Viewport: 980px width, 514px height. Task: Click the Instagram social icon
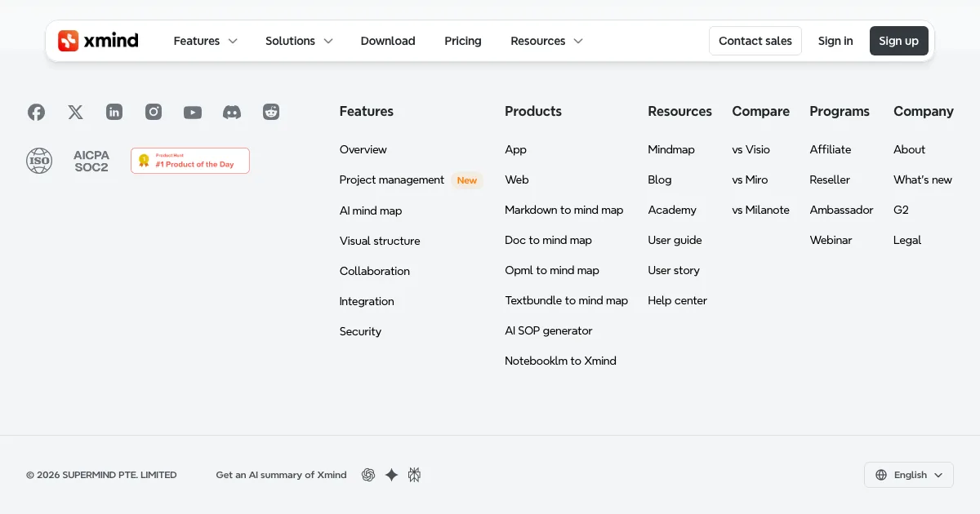[x=154, y=112]
